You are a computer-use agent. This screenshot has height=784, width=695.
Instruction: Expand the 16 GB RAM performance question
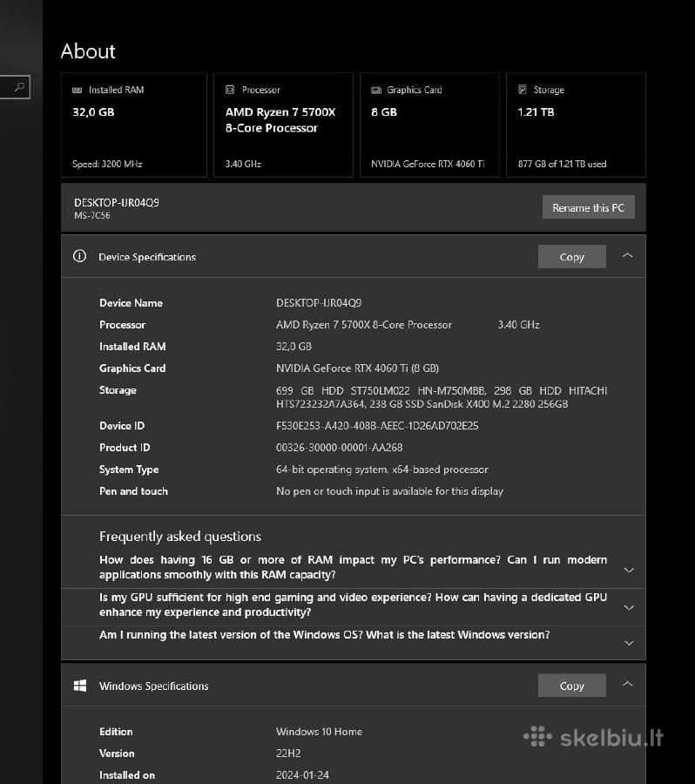pyautogui.click(x=629, y=570)
